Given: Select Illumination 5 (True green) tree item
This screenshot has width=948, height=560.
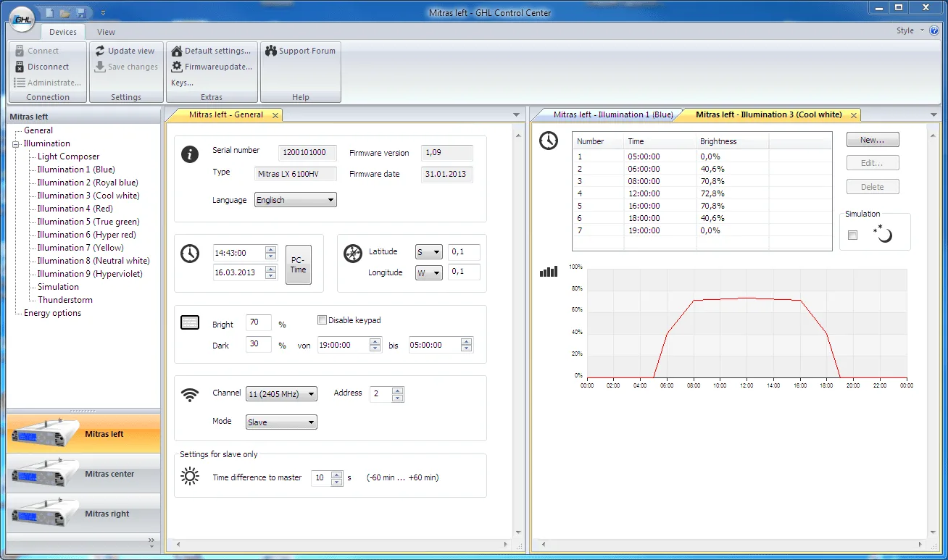Looking at the screenshot, I should point(88,222).
